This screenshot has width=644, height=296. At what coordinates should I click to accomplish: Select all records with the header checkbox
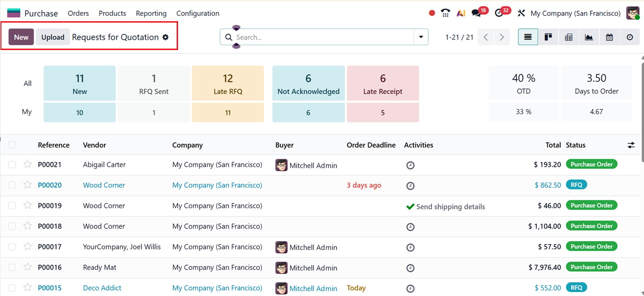tap(12, 144)
